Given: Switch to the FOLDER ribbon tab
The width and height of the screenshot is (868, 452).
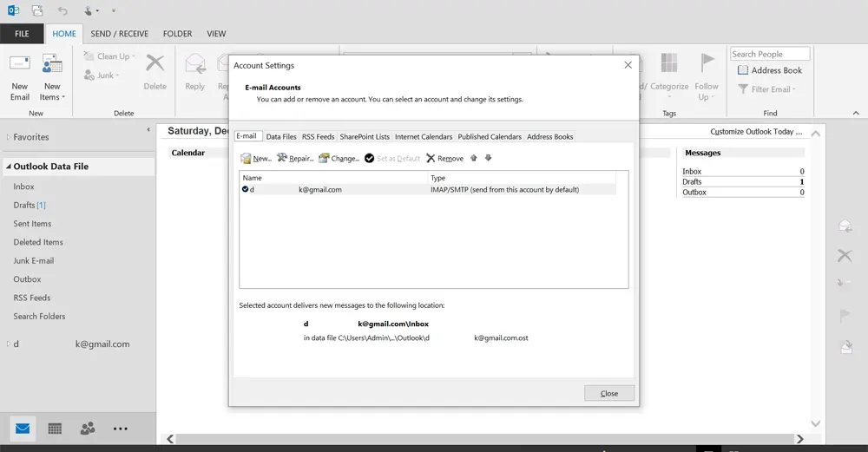Looking at the screenshot, I should click(x=178, y=34).
